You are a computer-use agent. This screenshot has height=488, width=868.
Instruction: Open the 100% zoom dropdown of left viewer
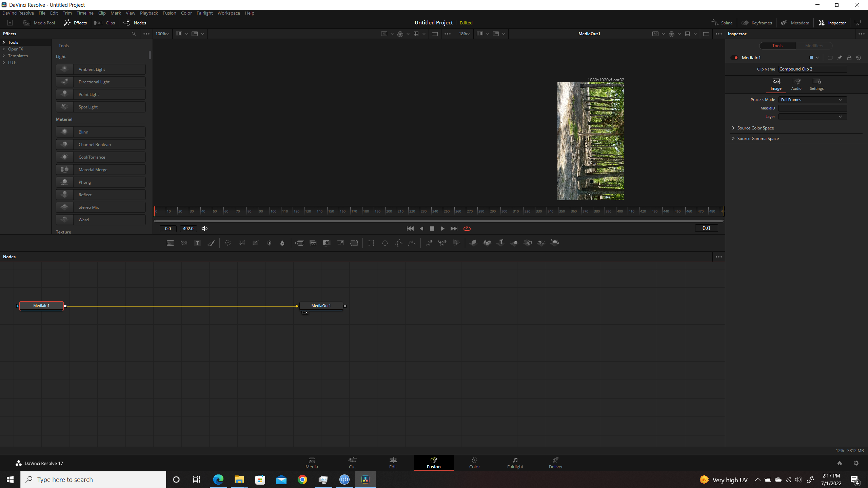[162, 34]
